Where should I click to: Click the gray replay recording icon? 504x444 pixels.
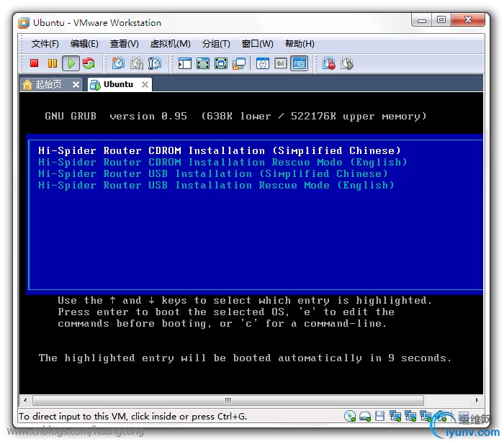tap(347, 63)
